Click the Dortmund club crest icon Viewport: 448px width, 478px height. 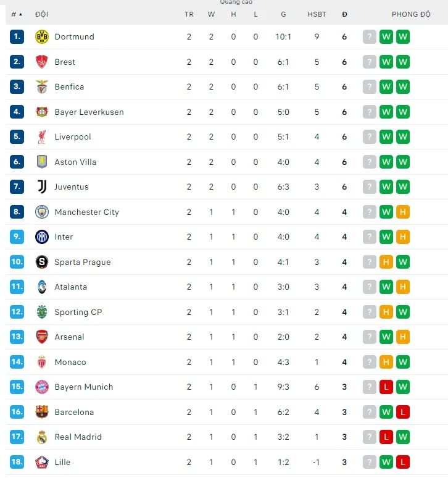(42, 37)
